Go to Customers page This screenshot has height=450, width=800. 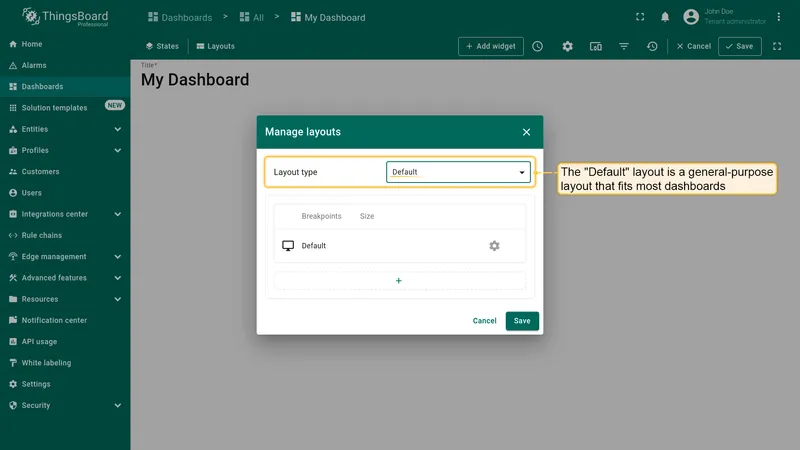click(65, 171)
